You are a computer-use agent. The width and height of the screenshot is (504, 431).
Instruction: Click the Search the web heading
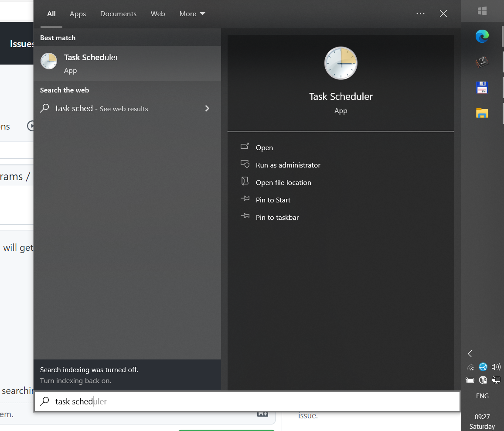[x=65, y=90]
